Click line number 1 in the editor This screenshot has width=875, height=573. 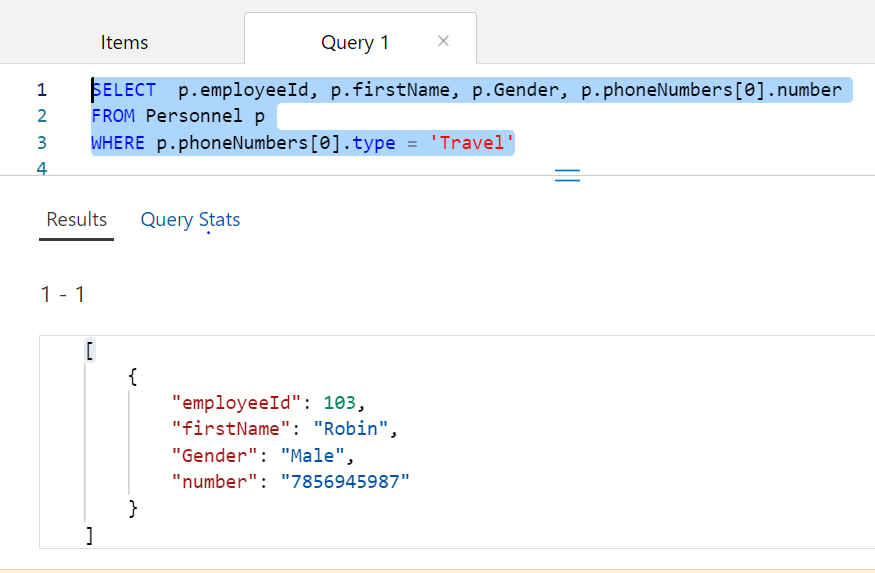pos(42,90)
